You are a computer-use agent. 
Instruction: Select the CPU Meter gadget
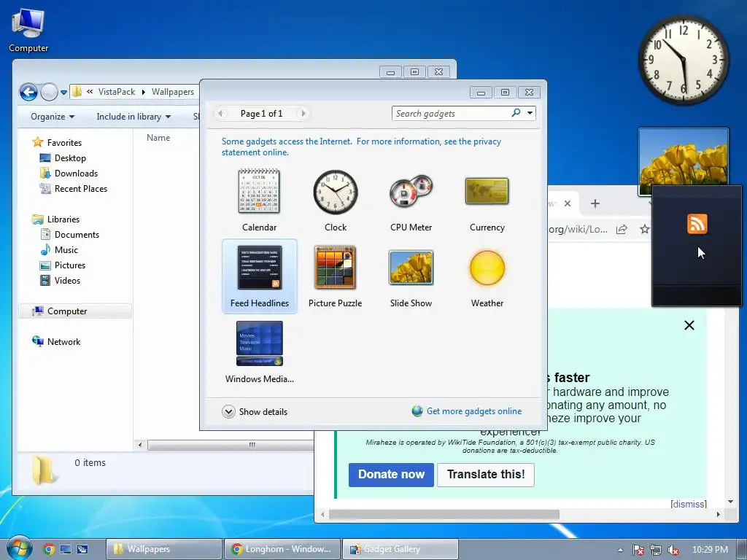pyautogui.click(x=411, y=201)
